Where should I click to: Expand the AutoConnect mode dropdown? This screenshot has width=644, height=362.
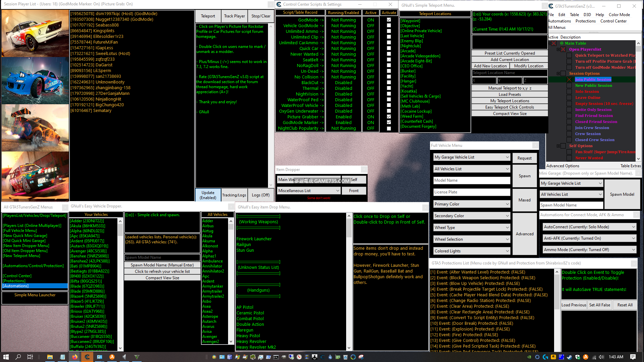589,227
